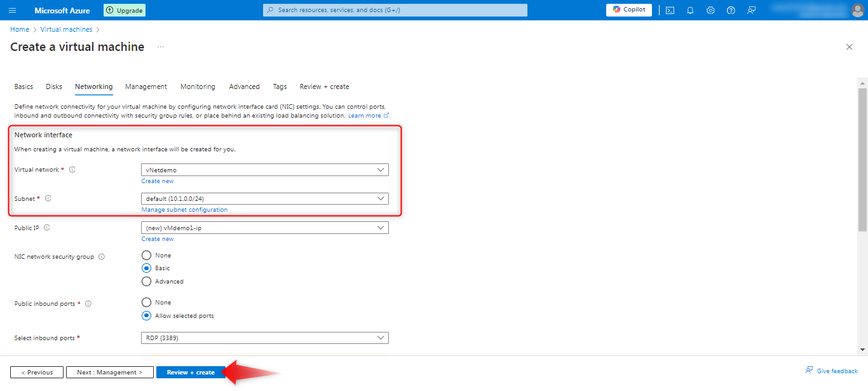Switch to the Review + create tab
868x391 pixels.
point(324,86)
